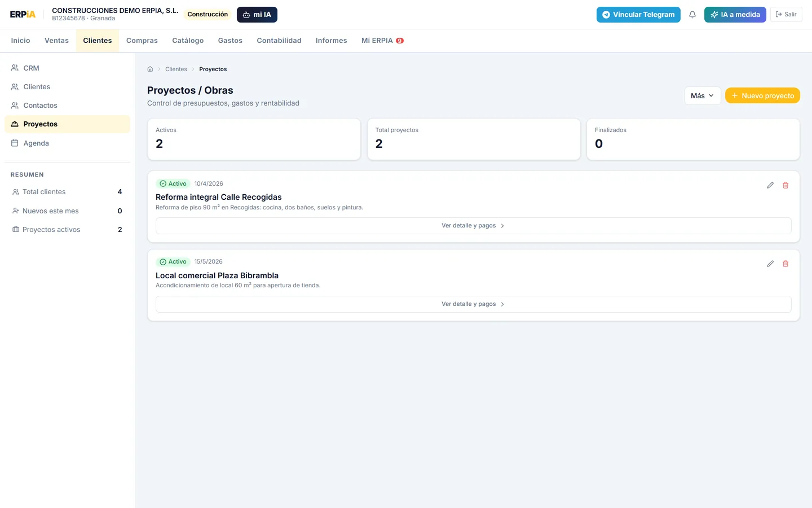The image size is (812, 508).
Task: Delete Local comercial Plaza Bibrambla project
Action: coord(785,264)
